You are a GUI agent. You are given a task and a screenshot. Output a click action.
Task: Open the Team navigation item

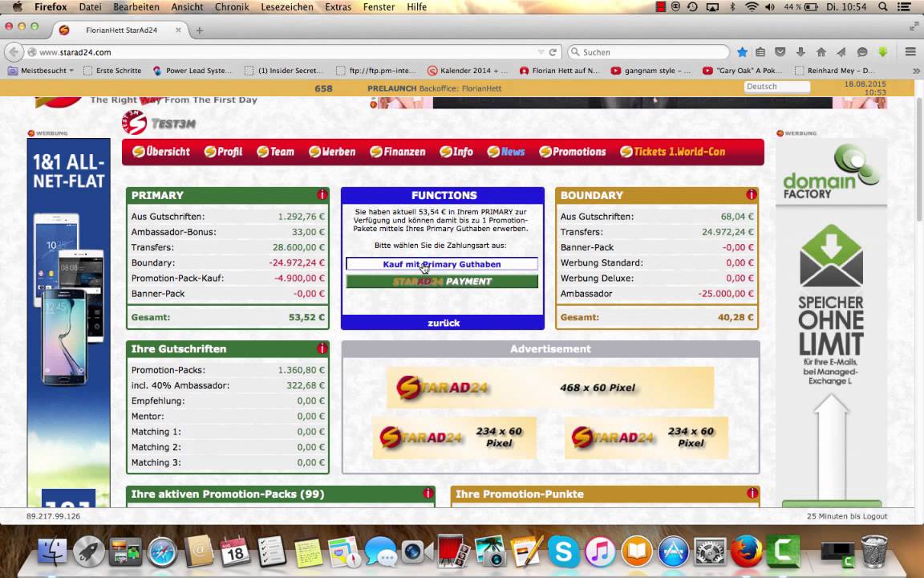coord(275,152)
